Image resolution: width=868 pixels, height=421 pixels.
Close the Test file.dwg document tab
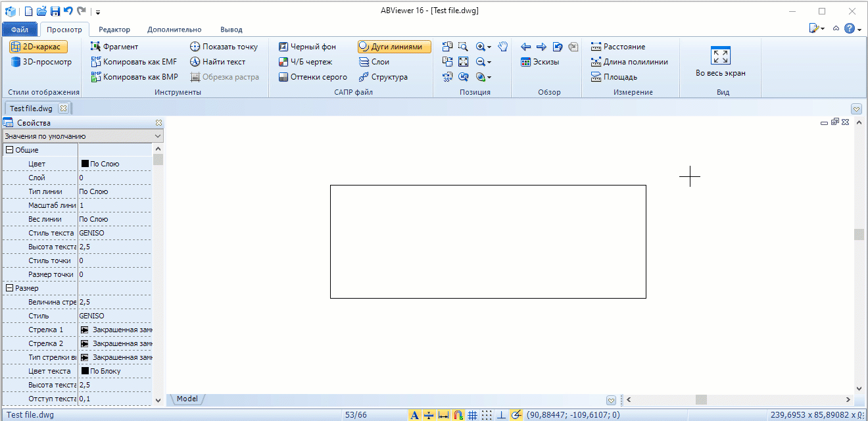pyautogui.click(x=63, y=109)
